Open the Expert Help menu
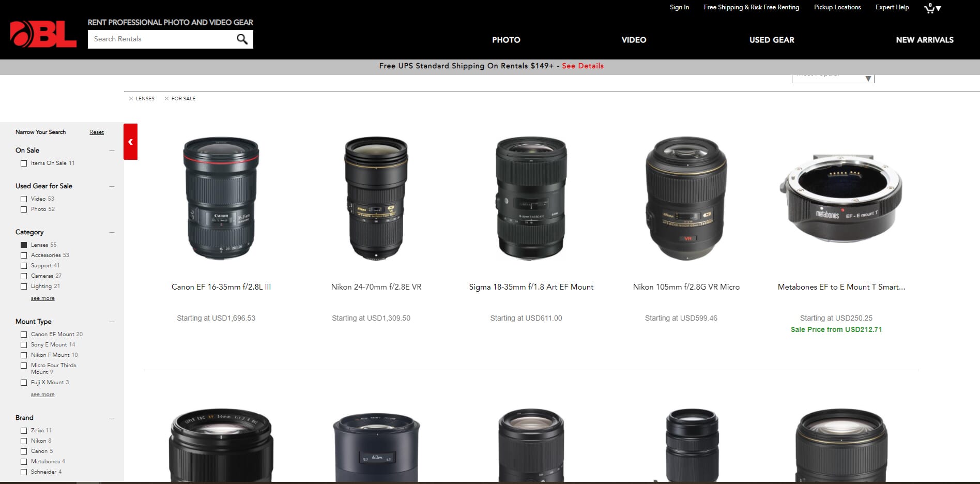This screenshot has height=484, width=980. coord(892,7)
